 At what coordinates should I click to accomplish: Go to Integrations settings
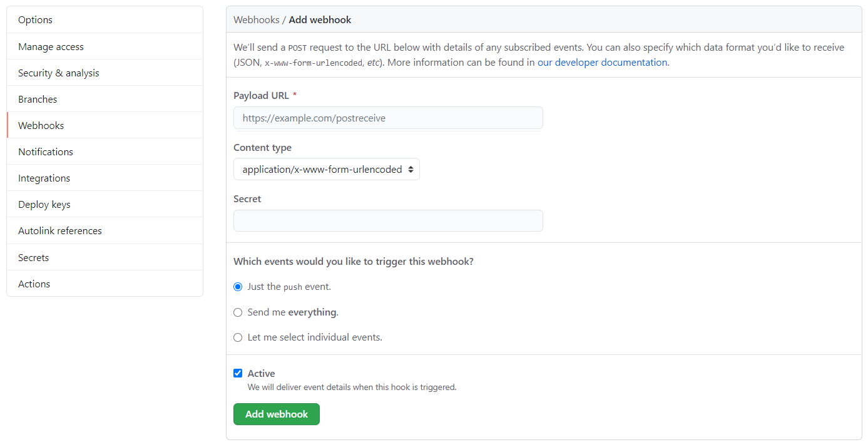(x=105, y=178)
